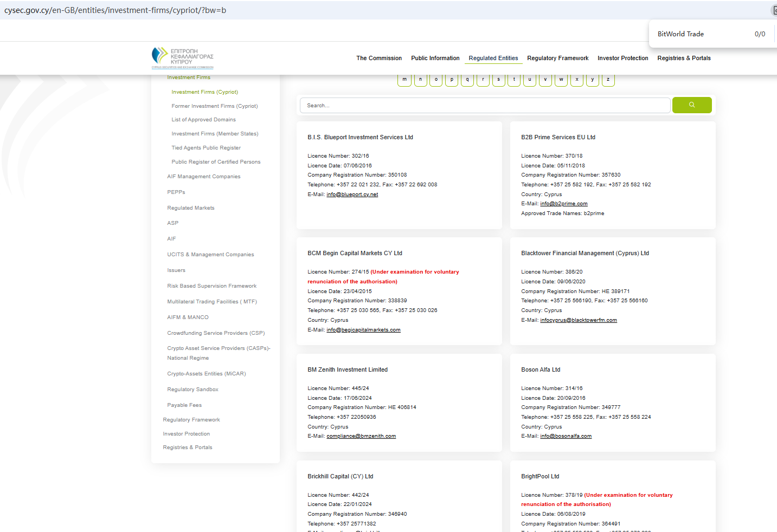Open List of Approved Domains
This screenshot has width=777, height=532.
[x=203, y=120]
